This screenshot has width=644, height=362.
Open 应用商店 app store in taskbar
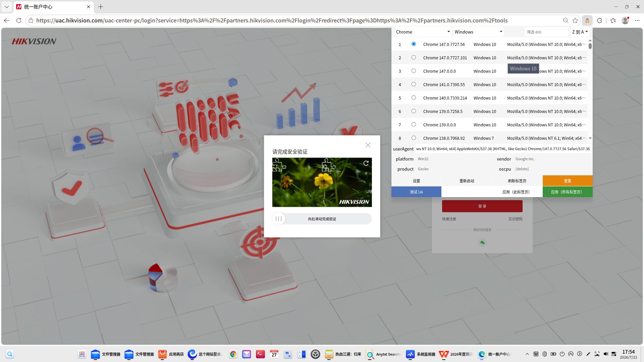click(x=171, y=354)
